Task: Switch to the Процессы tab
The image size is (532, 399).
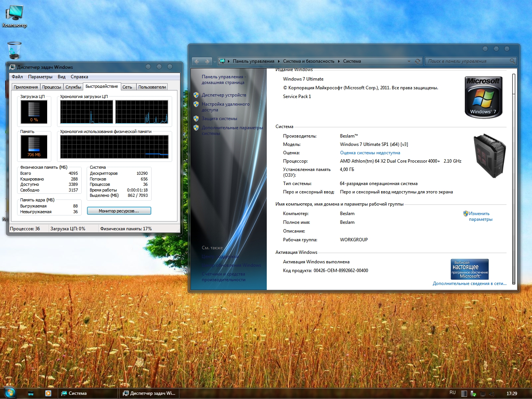Action: (x=52, y=87)
